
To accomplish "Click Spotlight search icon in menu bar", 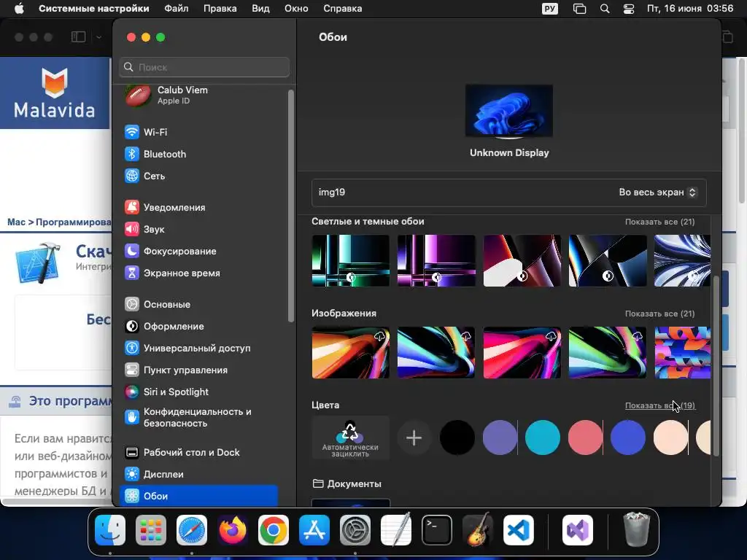I will tap(605, 9).
